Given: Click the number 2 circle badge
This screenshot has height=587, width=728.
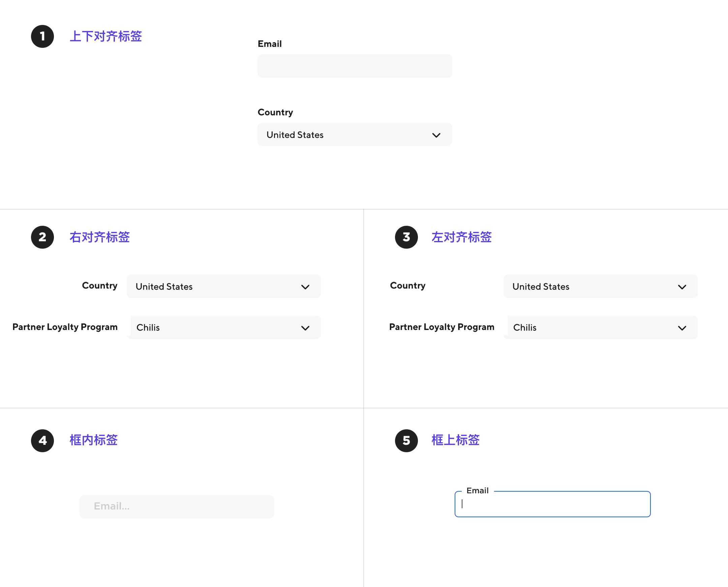Looking at the screenshot, I should click(x=42, y=237).
